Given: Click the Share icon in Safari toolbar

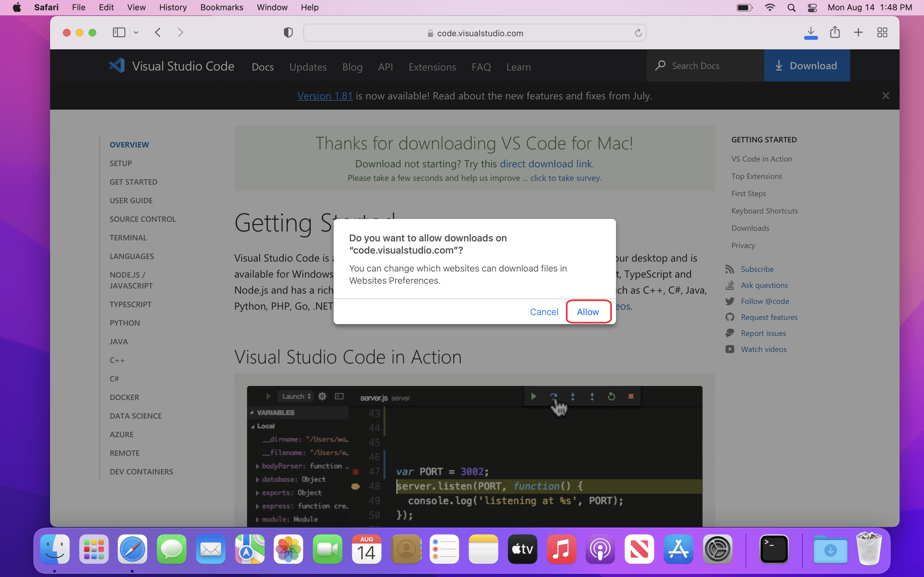Looking at the screenshot, I should point(835,32).
